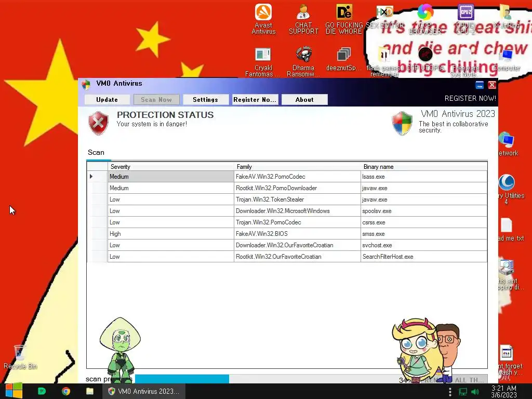Image resolution: width=532 pixels, height=399 pixels.
Task: Select the FakeAV.Win32.PornoCodec cell
Action: [297, 177]
